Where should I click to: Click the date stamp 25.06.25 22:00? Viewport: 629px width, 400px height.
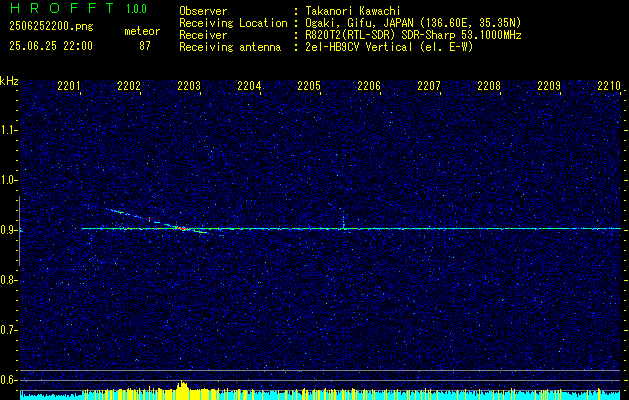point(51,46)
